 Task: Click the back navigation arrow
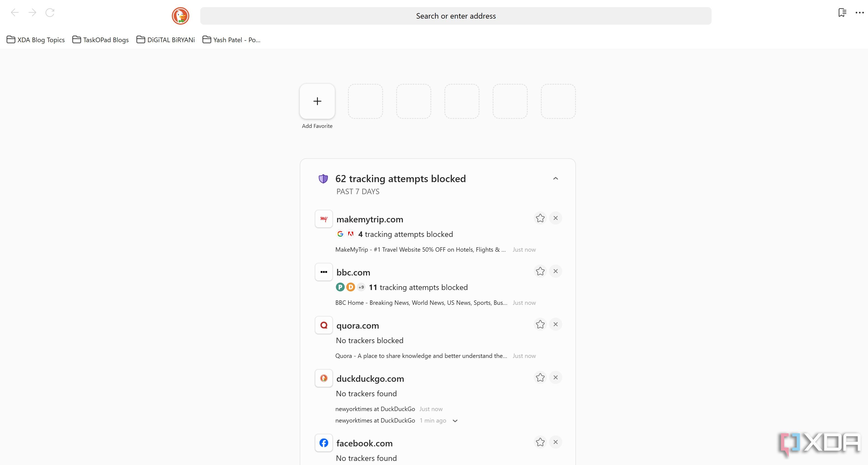tap(15, 13)
